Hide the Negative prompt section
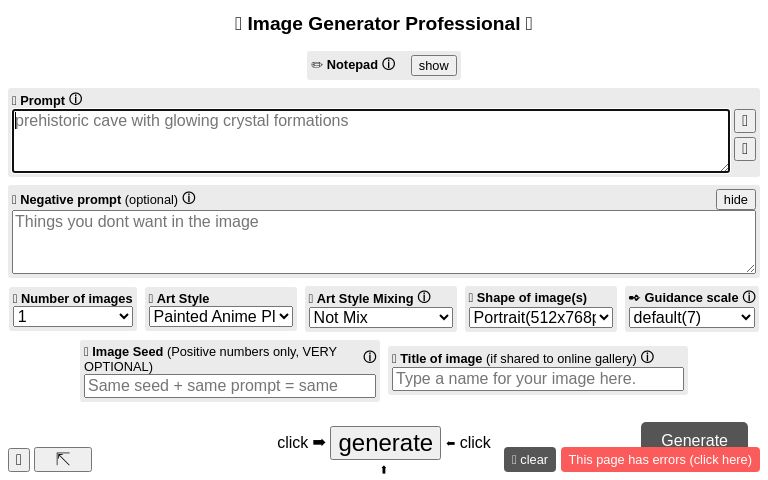Image resolution: width=768 pixels, height=480 pixels. tap(735, 199)
